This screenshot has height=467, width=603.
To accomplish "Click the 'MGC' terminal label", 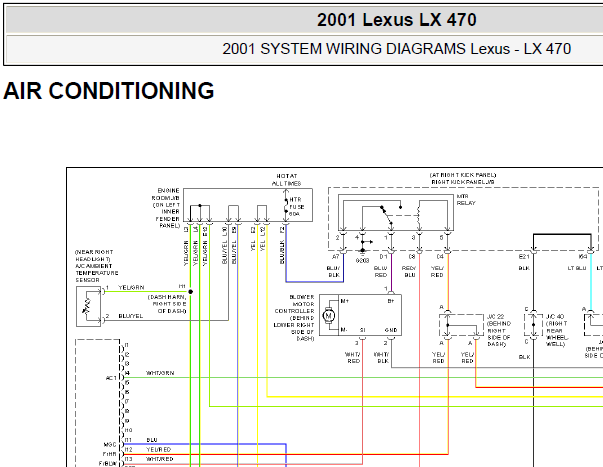I will pos(110,444).
